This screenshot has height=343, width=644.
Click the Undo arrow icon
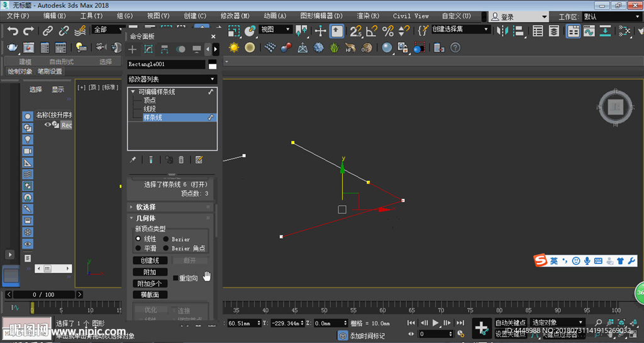point(13,31)
